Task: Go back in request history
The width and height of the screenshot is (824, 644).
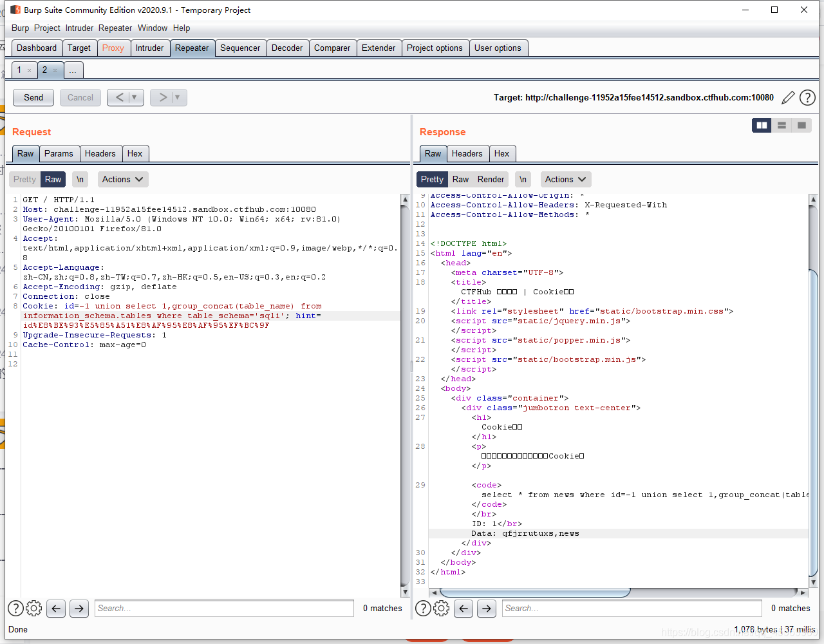Action: (118, 98)
